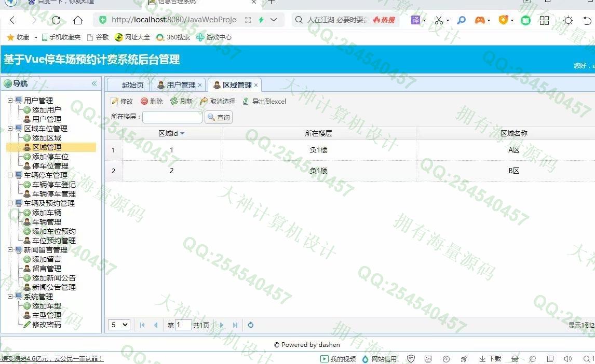
Task: Reload the table with pagination refresh icon
Action: pyautogui.click(x=250, y=325)
